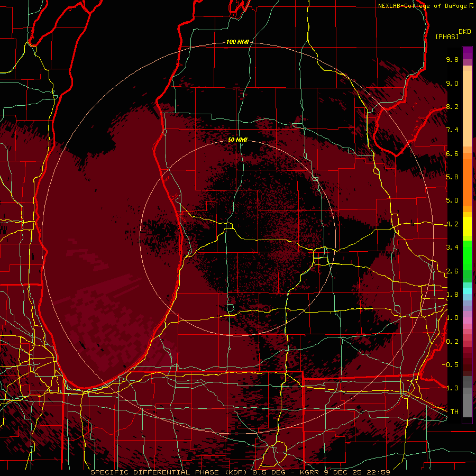
Task: Click the DKD label above the color scale
Action: pyautogui.click(x=465, y=32)
